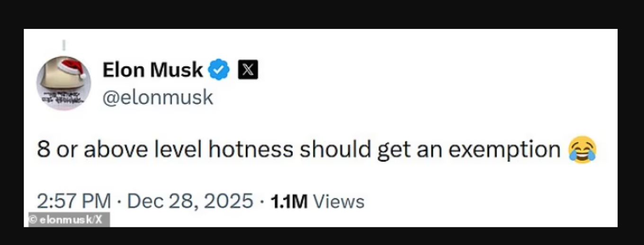Click the display name Elon Musk

click(152, 70)
